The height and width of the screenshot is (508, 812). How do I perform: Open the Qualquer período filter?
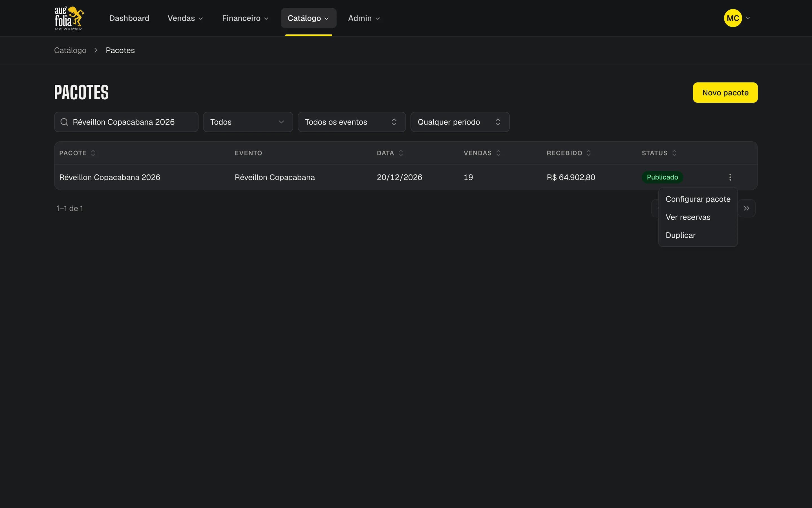coord(460,122)
